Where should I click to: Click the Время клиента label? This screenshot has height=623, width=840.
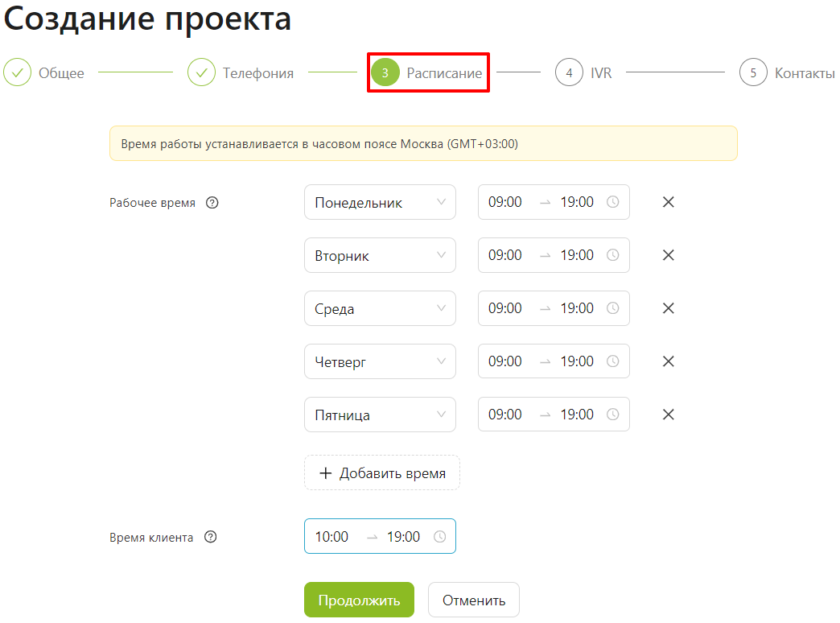[x=151, y=537]
